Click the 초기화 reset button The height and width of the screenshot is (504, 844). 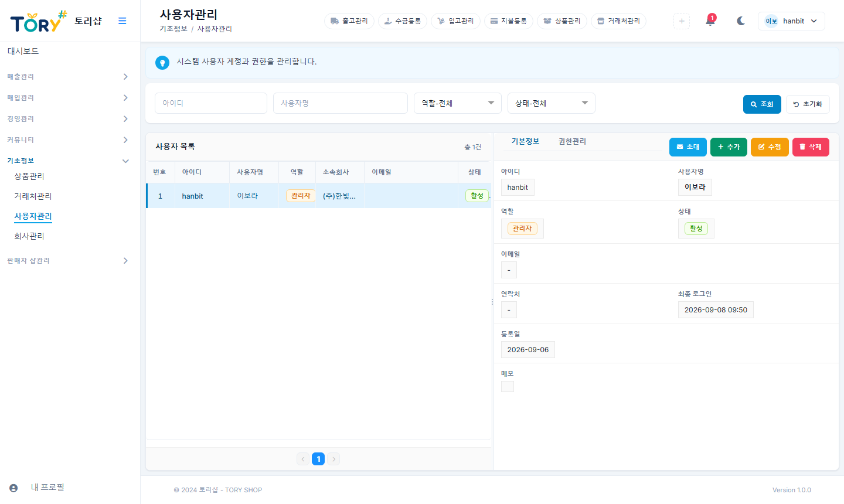pyautogui.click(x=808, y=104)
